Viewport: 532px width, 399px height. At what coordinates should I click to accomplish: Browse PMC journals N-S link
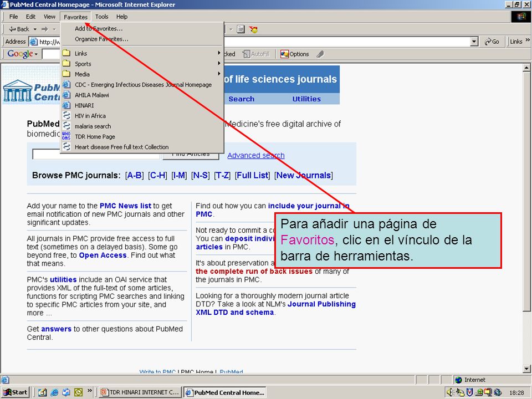pos(201,176)
